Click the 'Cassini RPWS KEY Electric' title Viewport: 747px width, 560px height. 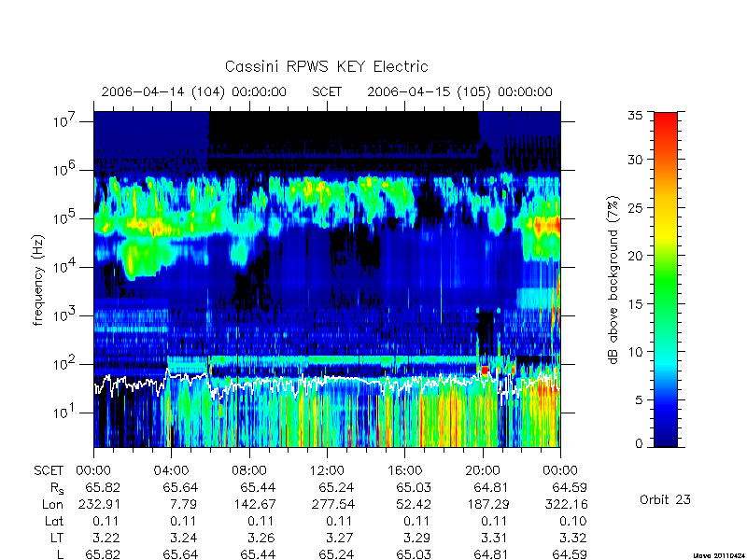[x=326, y=66]
